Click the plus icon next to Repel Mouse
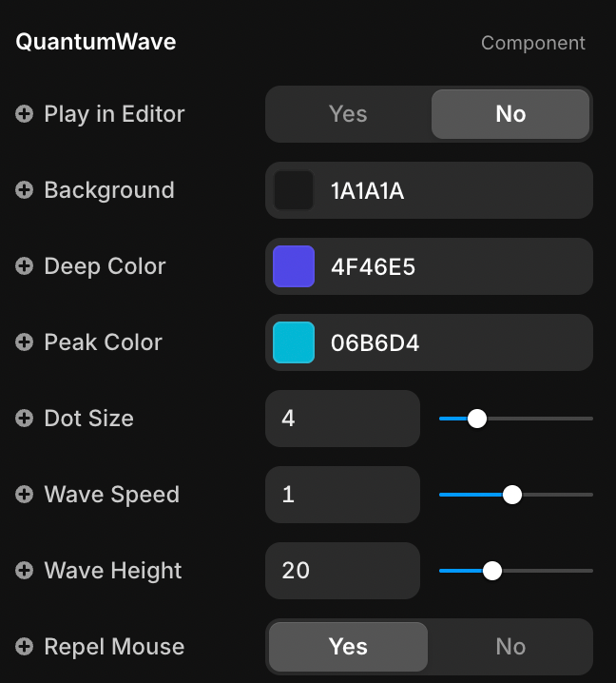This screenshot has height=683, width=616. (x=25, y=647)
